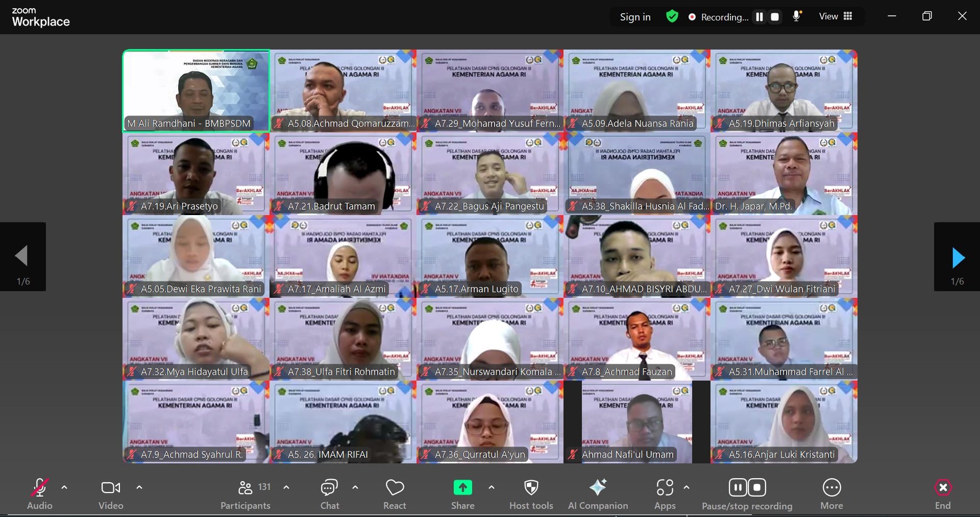Click the Sign in button

(x=635, y=17)
